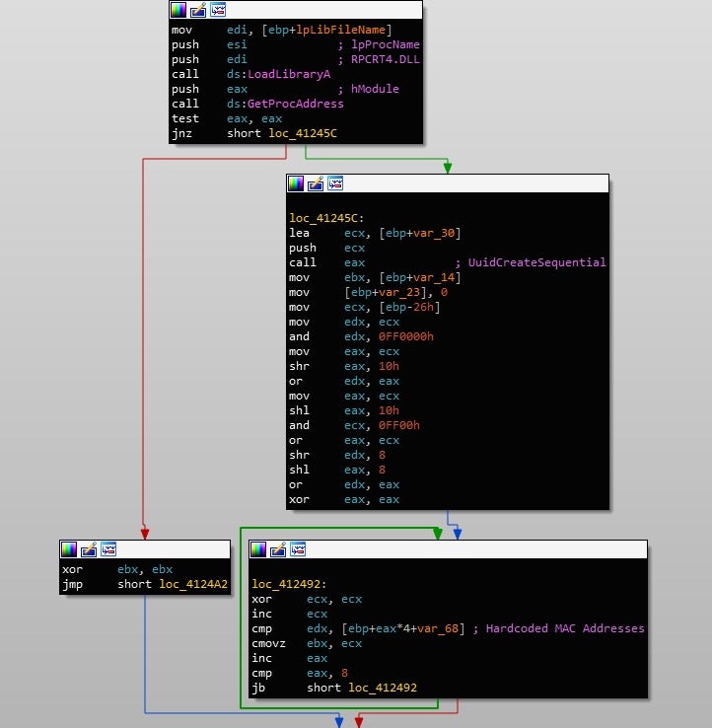The image size is (712, 728).
Task: Click the set node color icon in the LoadLibraryA block
Action: [x=178, y=10]
